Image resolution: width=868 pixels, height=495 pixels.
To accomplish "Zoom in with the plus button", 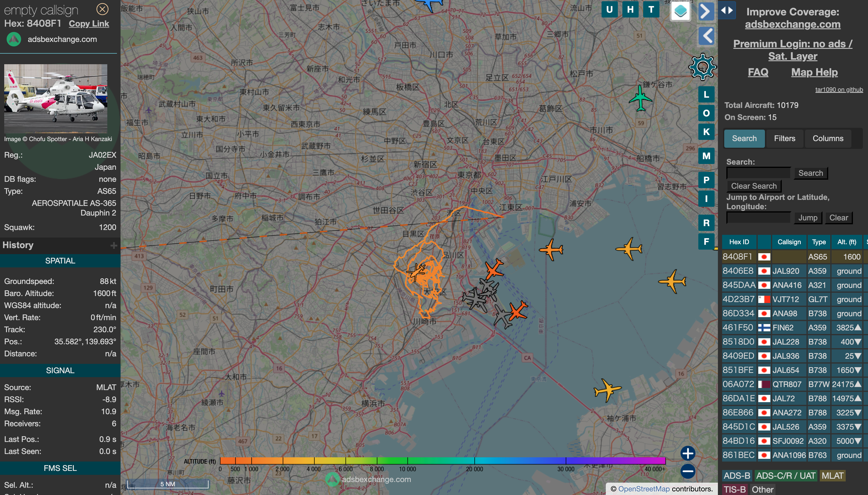I will [x=688, y=453].
